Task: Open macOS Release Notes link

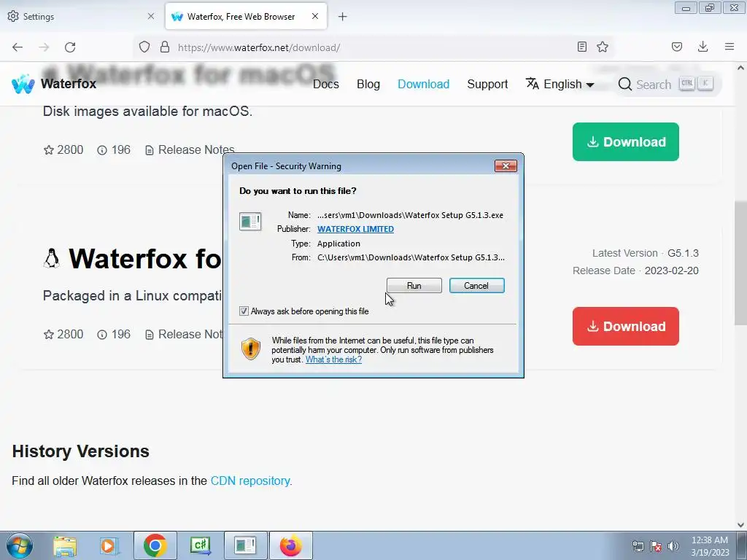Action: click(x=190, y=150)
